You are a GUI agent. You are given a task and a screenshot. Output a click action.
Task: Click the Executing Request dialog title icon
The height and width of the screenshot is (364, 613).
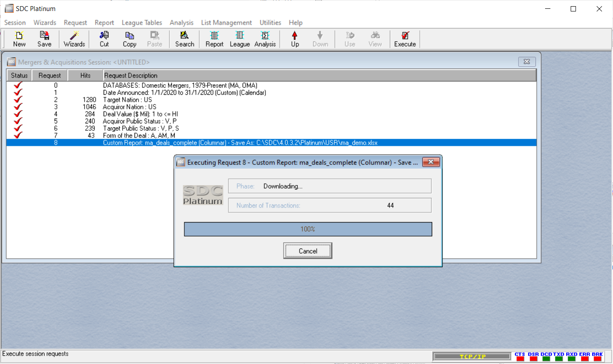(x=181, y=162)
